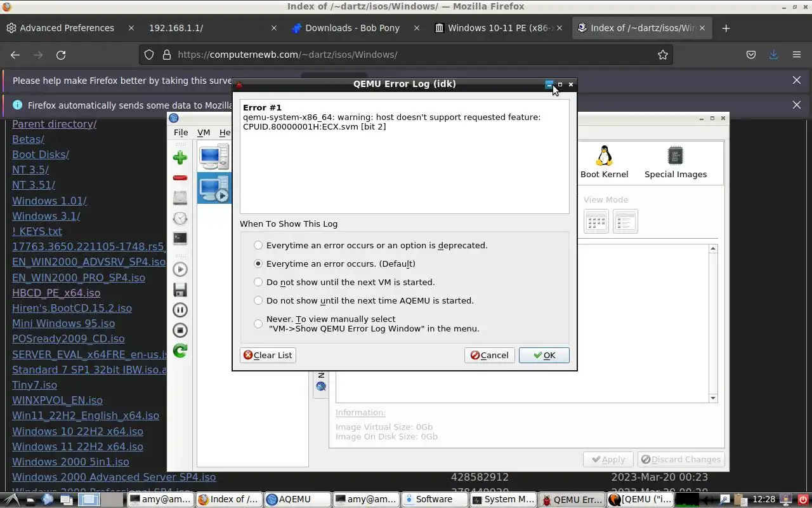Dismiss the survey notification bar

point(797,80)
